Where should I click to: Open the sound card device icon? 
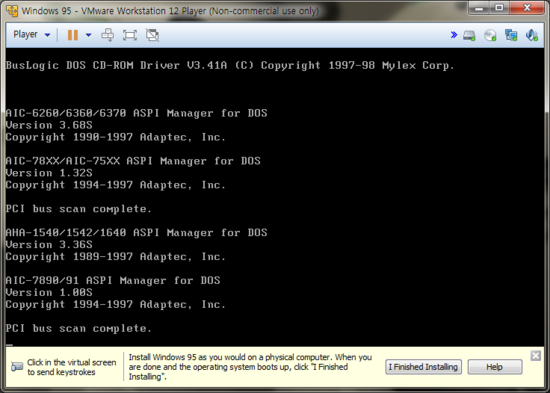coord(532,35)
